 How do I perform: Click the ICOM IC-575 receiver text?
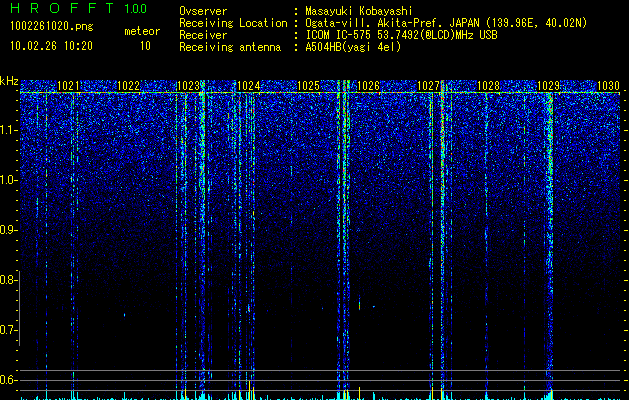tap(401, 35)
